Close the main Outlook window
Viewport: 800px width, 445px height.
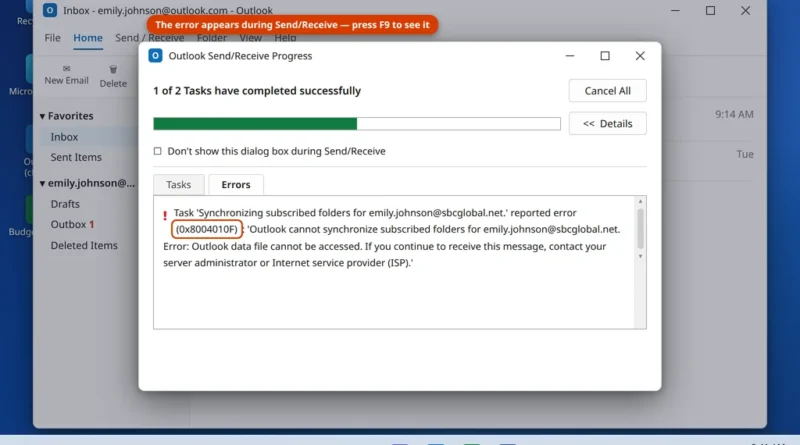745,11
